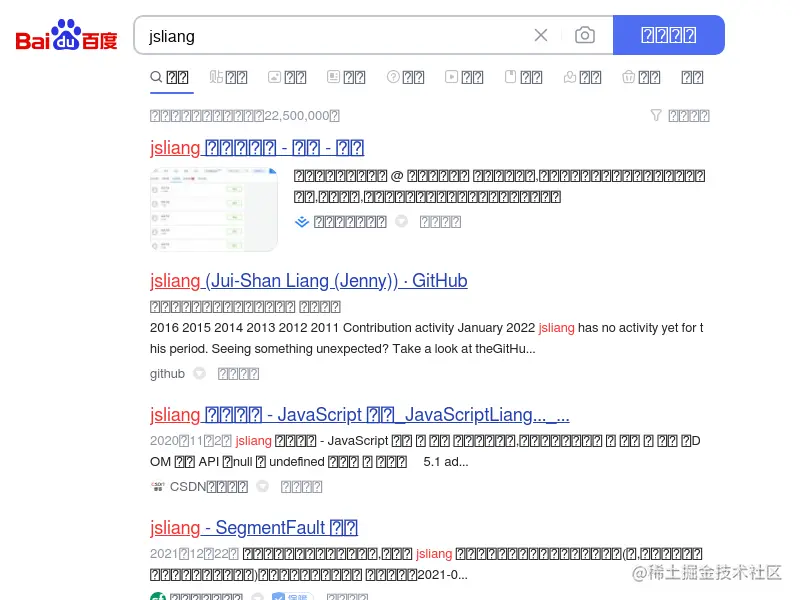Screen dimensions: 800x600
Task: Click the green SegmentFault site icon
Action: 157,596
